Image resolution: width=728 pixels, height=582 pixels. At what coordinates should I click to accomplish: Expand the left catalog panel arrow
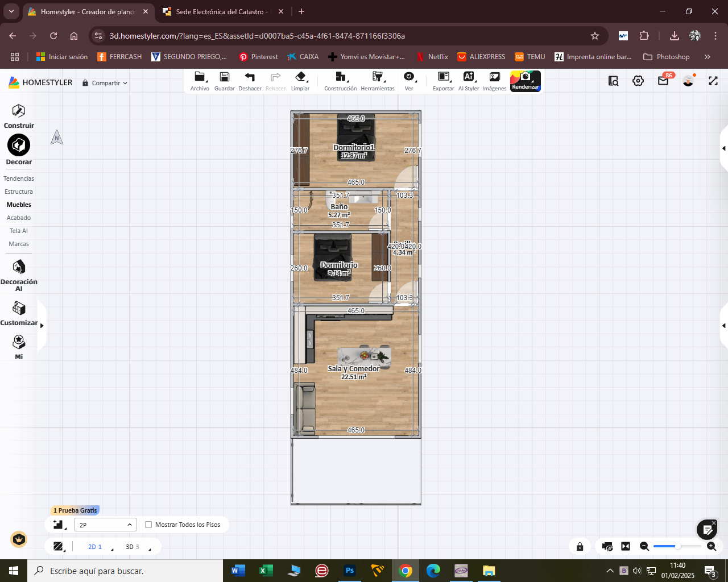click(x=42, y=326)
